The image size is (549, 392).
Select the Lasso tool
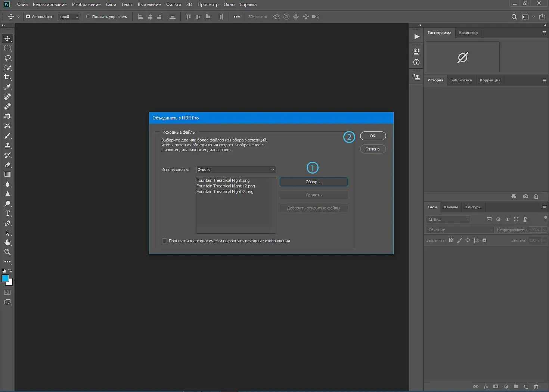click(x=7, y=58)
